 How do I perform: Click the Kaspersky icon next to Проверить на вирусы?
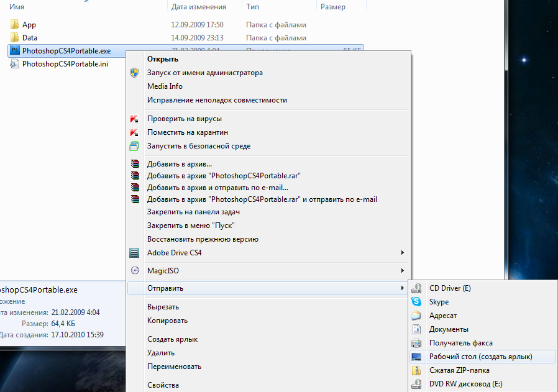134,119
